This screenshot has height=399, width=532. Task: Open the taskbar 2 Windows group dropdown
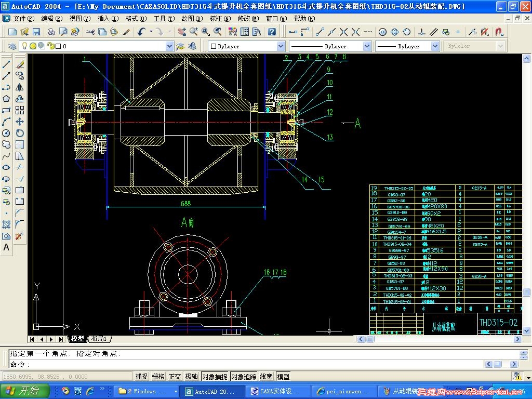(176, 391)
